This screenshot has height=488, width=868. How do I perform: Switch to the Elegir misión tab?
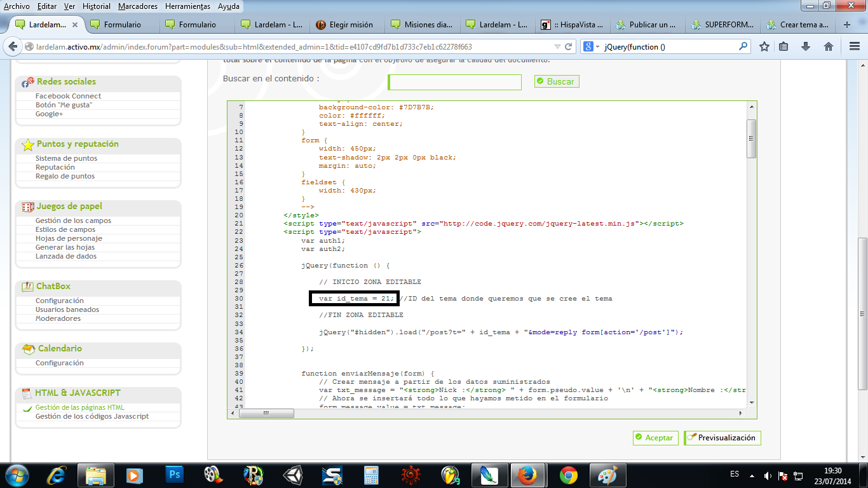(x=348, y=25)
